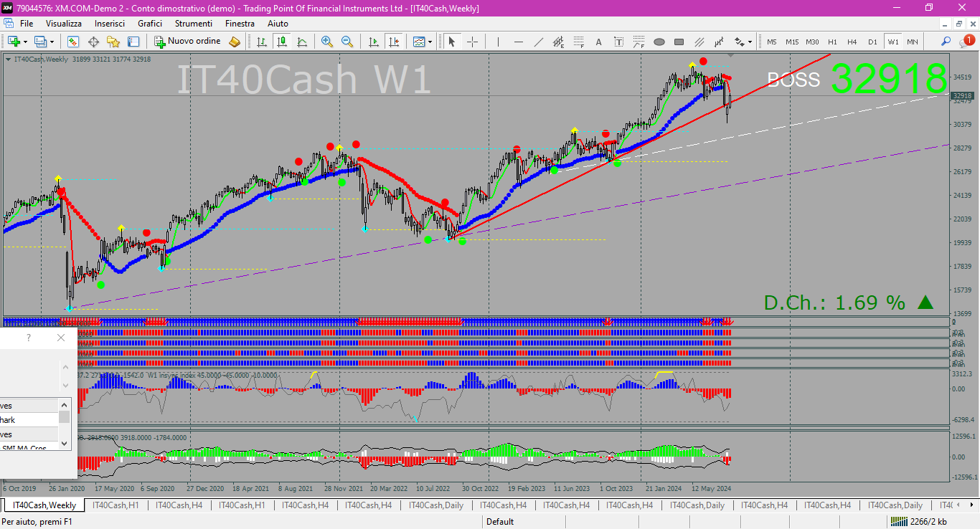Open the File menu
The height and width of the screenshot is (529, 980).
coord(27,24)
